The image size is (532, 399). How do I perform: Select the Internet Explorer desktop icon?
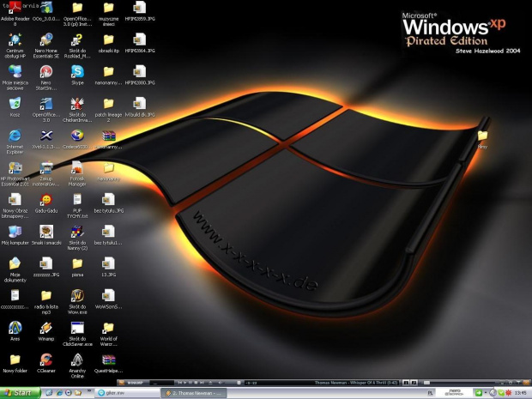pyautogui.click(x=15, y=142)
